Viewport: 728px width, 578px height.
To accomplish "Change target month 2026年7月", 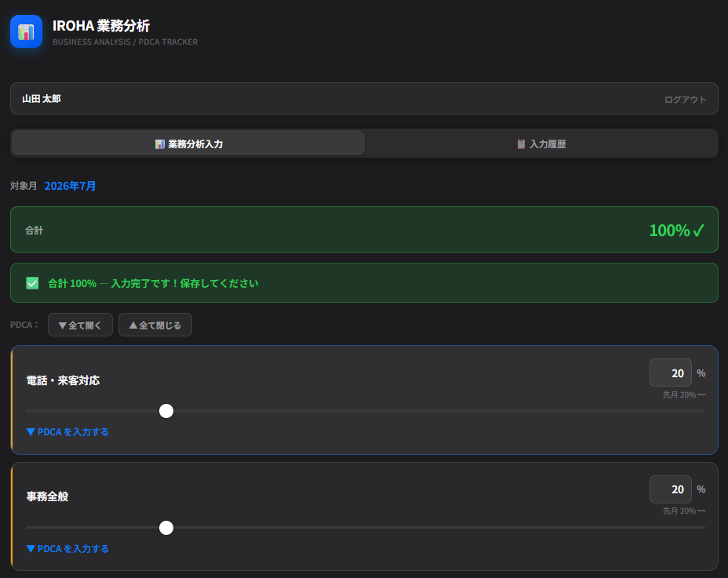I will click(x=70, y=186).
